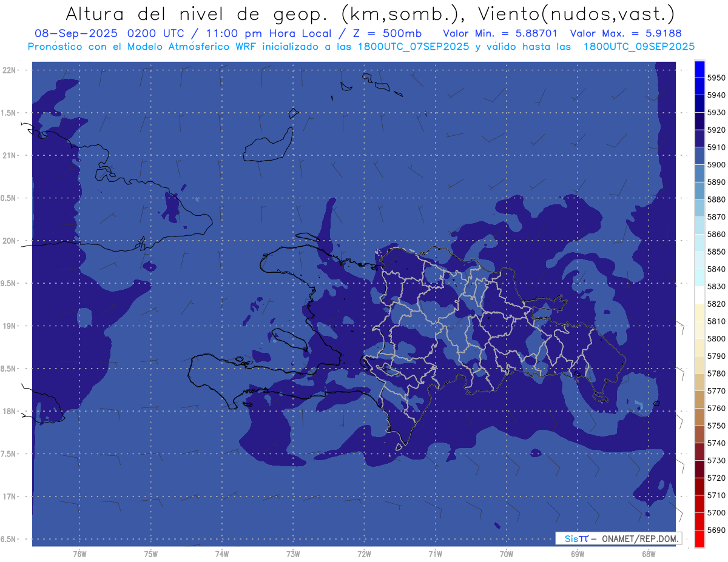Click the '5950' legend value
The height and width of the screenshot is (562, 728).
pos(716,78)
